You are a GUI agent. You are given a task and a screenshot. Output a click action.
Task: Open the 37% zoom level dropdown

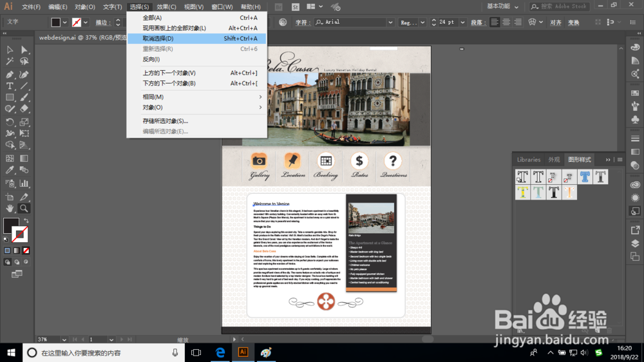point(64,340)
